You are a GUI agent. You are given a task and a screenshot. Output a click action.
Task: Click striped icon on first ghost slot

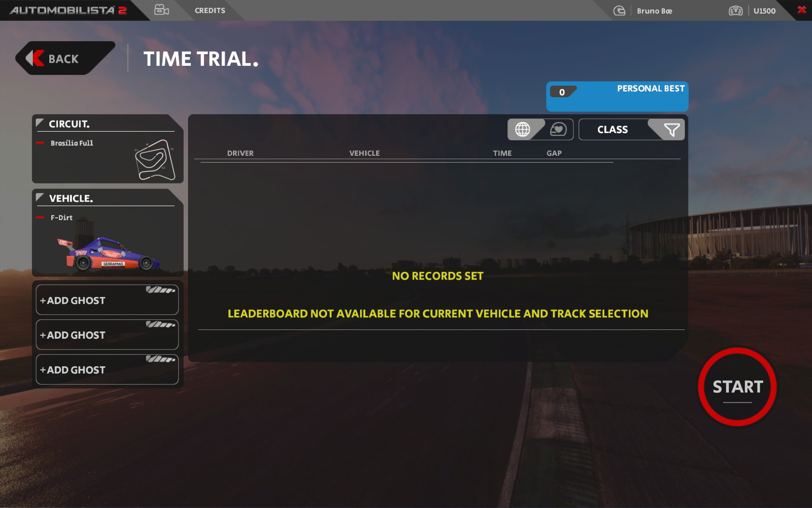160,290
